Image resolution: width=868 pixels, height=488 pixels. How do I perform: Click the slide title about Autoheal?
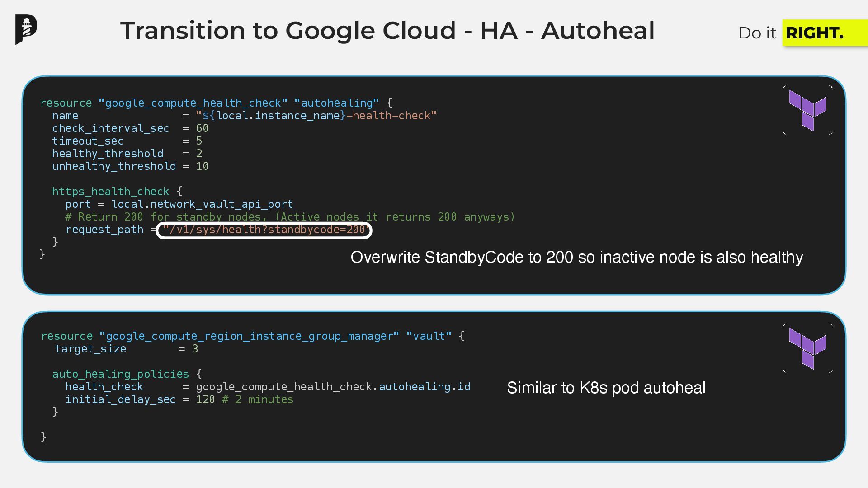(387, 31)
